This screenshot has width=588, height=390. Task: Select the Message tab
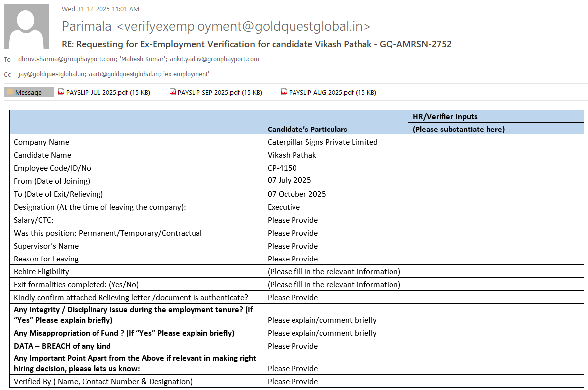tap(29, 92)
